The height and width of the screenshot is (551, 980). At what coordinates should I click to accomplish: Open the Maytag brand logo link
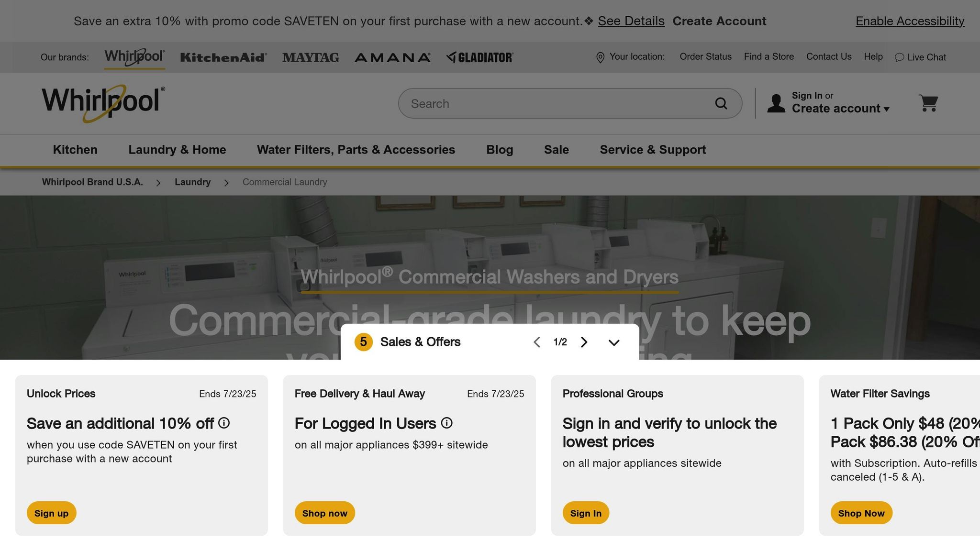tap(311, 57)
